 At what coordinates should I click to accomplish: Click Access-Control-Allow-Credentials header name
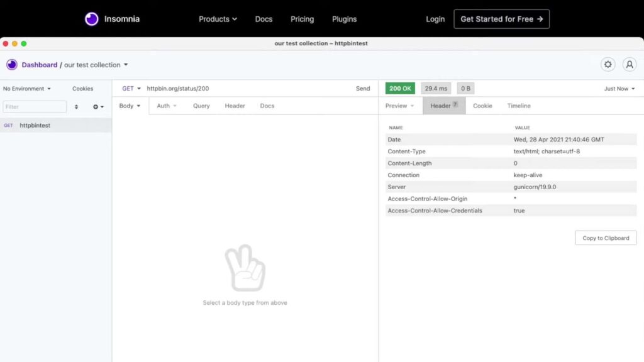435,211
